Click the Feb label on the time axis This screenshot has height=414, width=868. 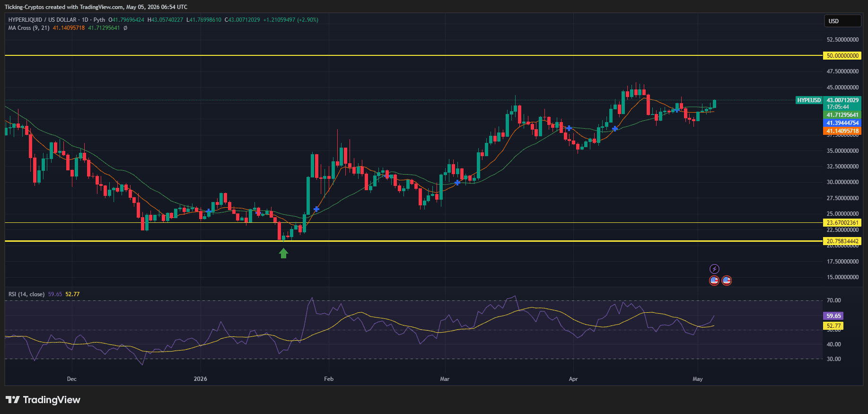point(329,379)
